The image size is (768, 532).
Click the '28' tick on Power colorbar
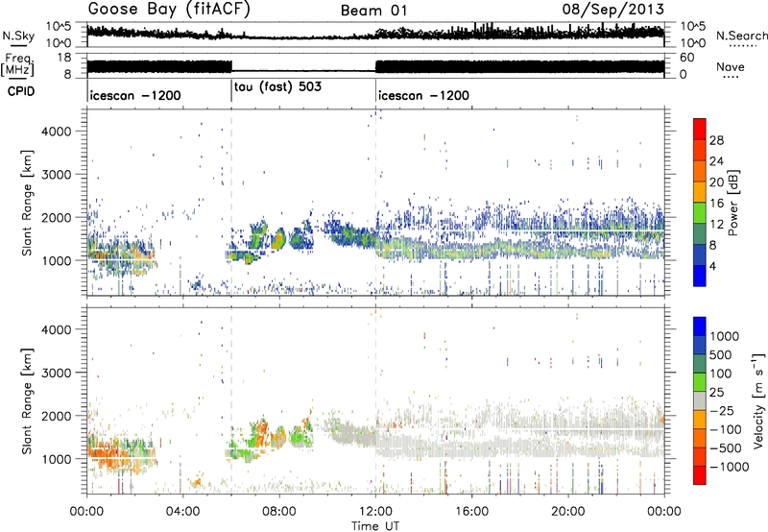tap(716, 140)
